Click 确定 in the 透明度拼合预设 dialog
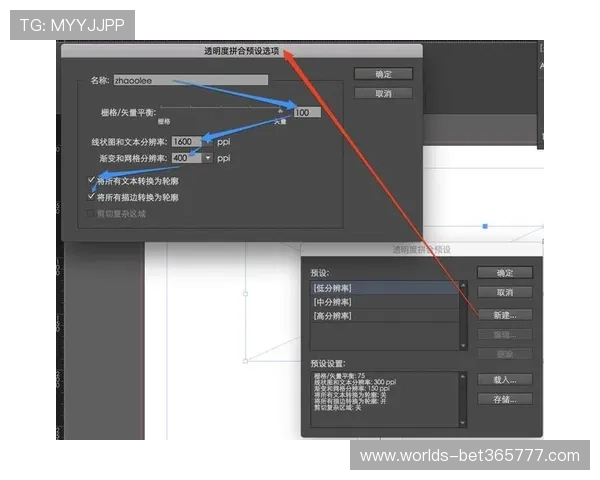The image size is (600, 480). pos(504,273)
